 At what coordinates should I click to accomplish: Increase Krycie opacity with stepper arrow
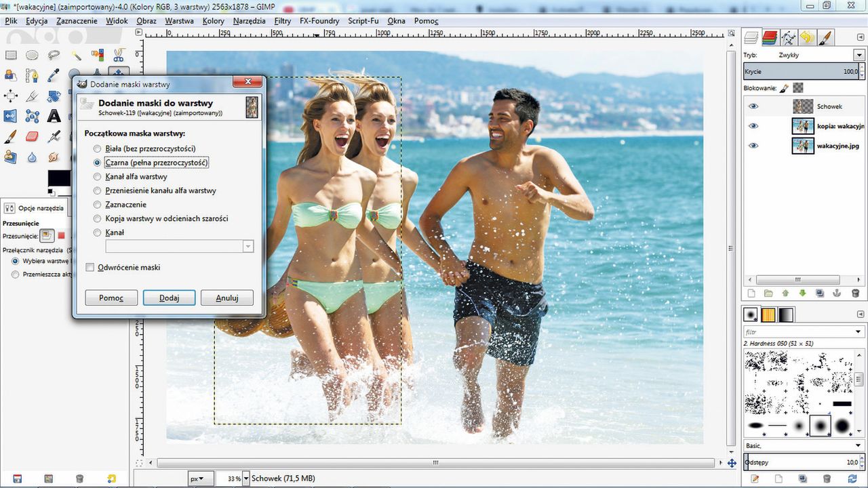[861, 68]
